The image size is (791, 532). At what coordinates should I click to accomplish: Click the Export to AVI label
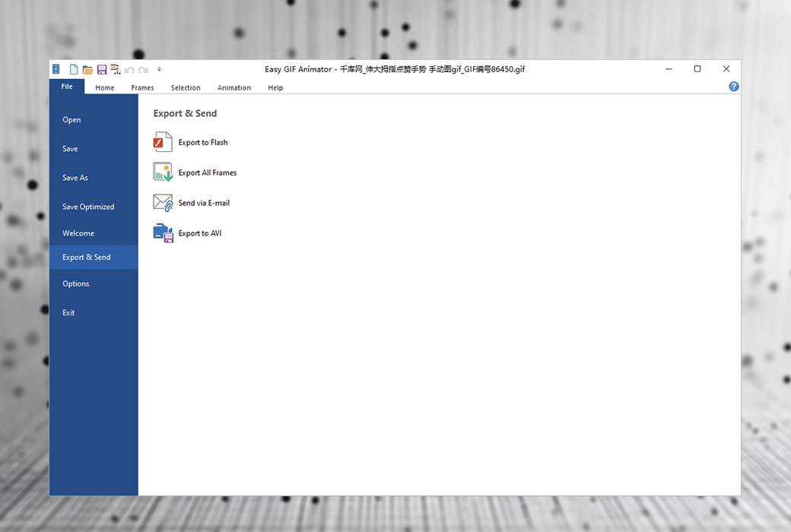(200, 233)
